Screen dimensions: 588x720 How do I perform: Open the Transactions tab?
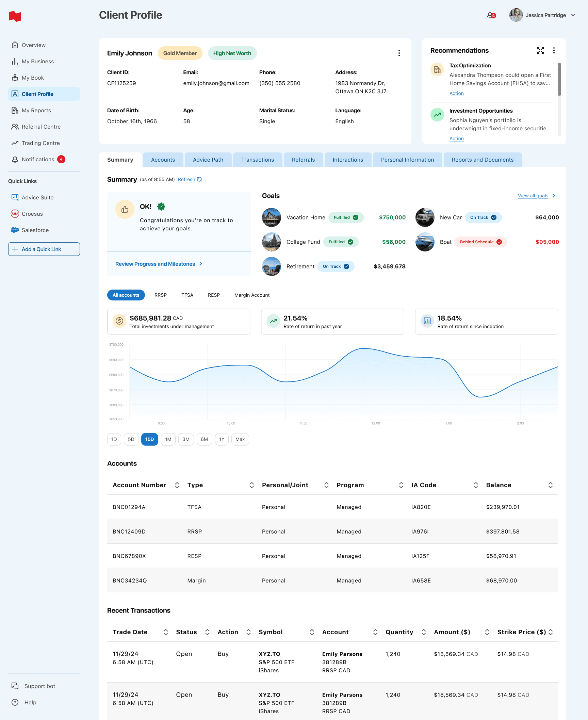(258, 160)
